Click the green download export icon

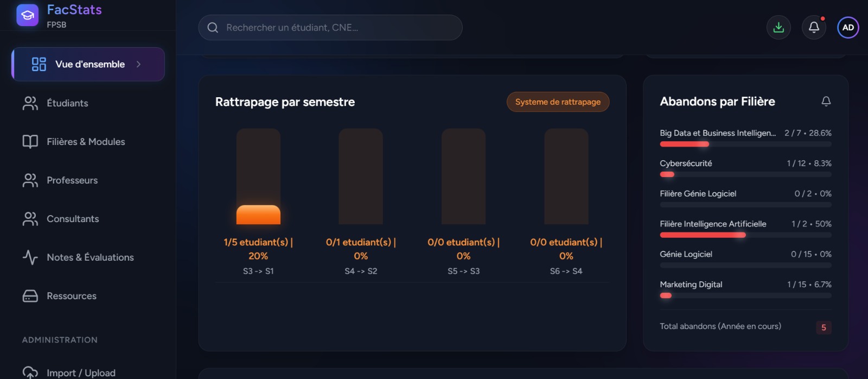[778, 28]
